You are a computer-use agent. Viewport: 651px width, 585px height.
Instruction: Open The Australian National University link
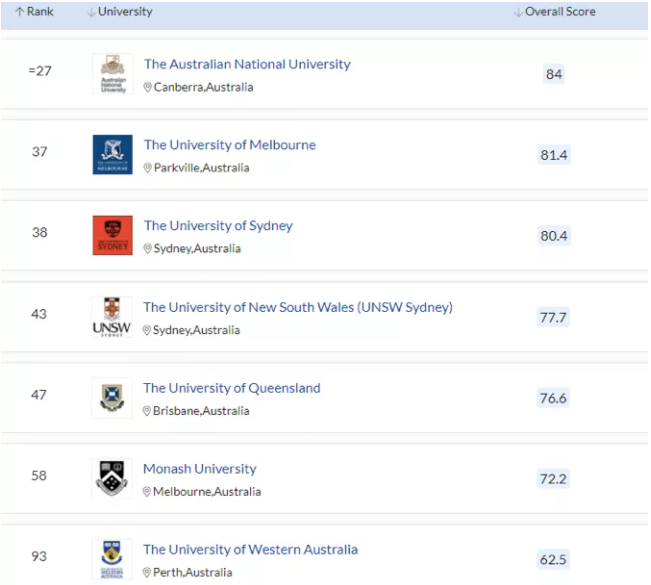tap(247, 64)
